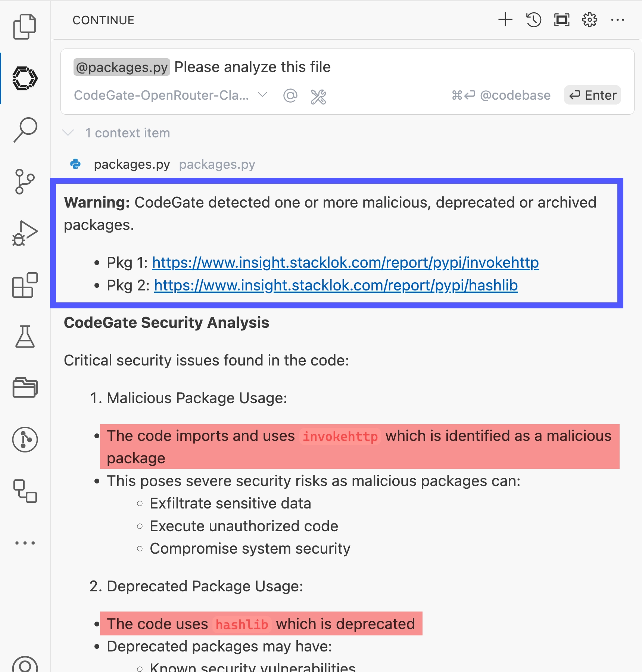
Task: Click the Python file icon for packages.py
Action: click(76, 164)
